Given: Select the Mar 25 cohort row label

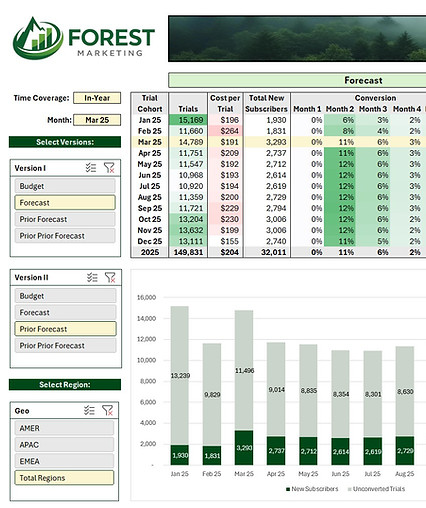Looking at the screenshot, I should pos(150,142).
